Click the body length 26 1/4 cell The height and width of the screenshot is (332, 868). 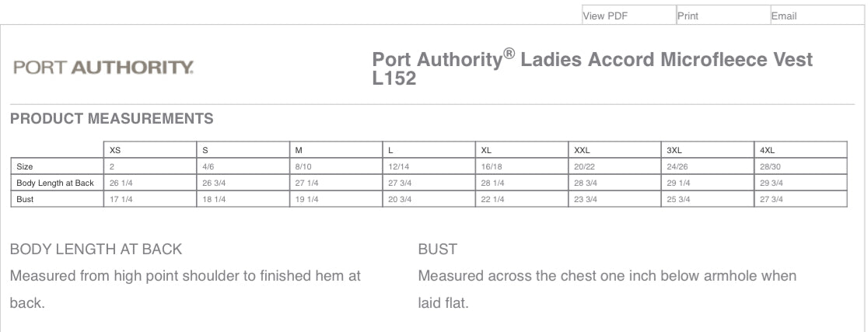(x=120, y=183)
